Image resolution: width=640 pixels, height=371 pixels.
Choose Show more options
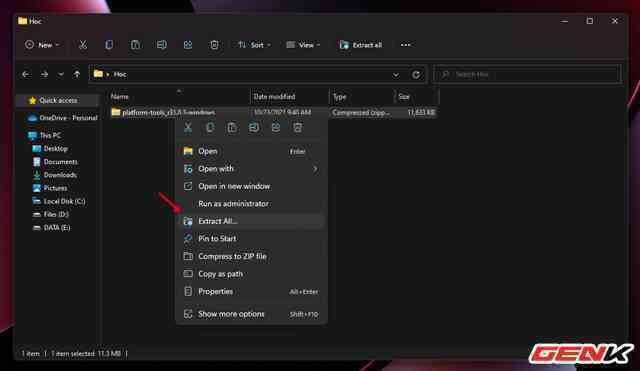click(x=251, y=314)
